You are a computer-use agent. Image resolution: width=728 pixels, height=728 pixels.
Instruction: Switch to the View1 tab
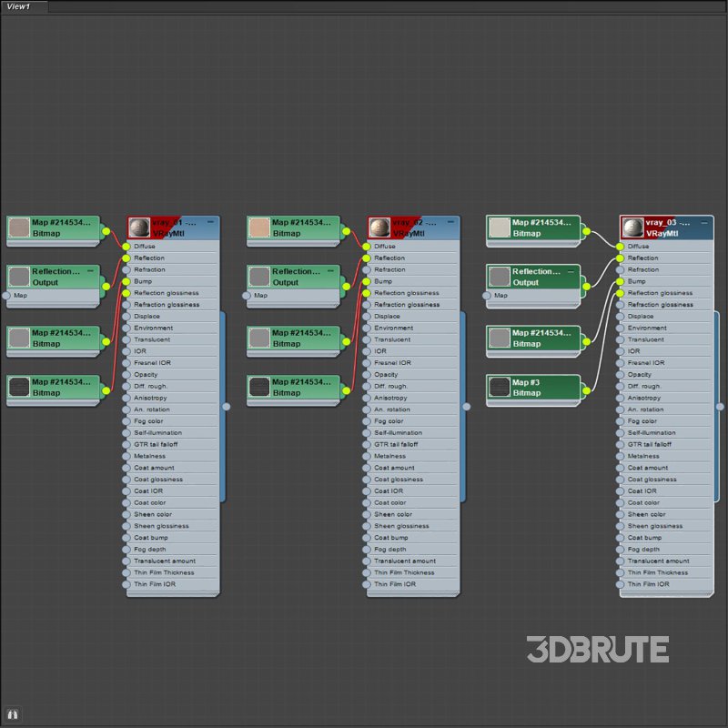19,6
